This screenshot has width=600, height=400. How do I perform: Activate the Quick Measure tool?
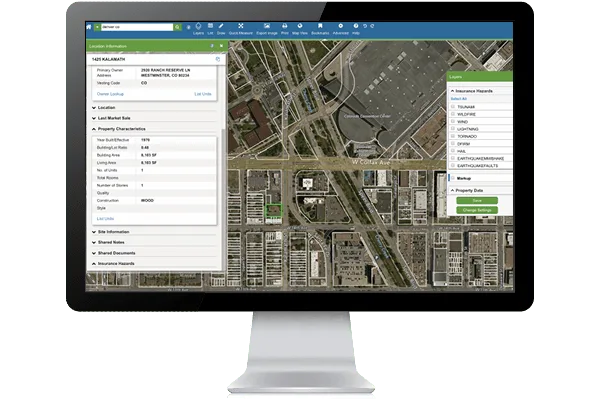[241, 29]
